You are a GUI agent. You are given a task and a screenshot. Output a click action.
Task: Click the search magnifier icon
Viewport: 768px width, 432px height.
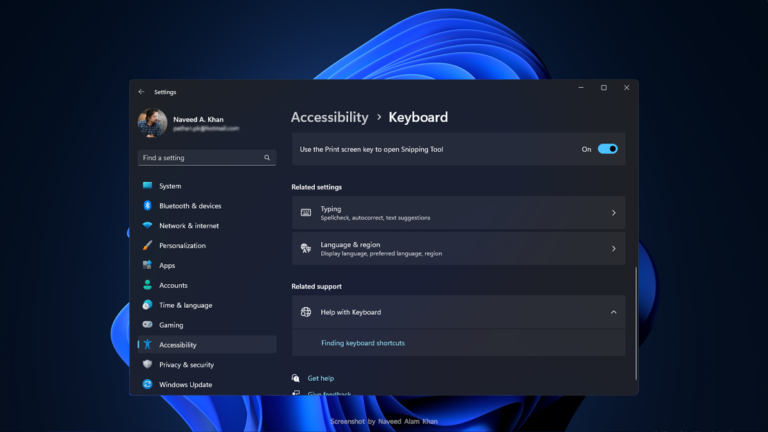pos(268,158)
